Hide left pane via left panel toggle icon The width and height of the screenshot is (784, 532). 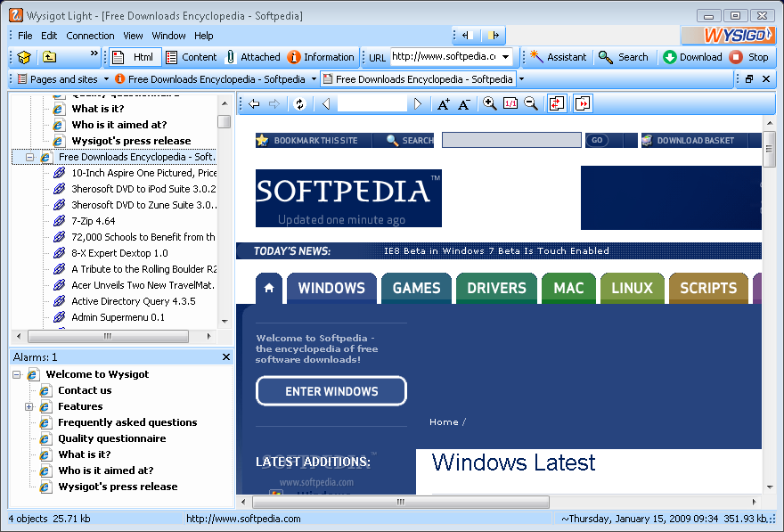[x=468, y=36]
